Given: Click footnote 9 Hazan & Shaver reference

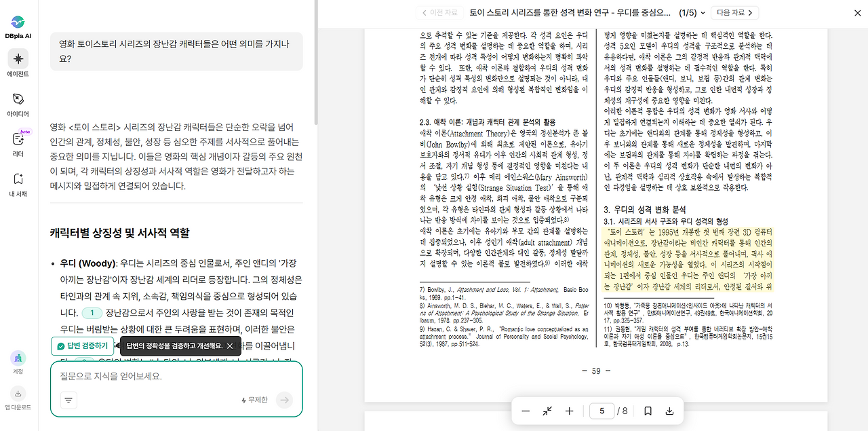Looking at the screenshot, I should pyautogui.click(x=505, y=336).
